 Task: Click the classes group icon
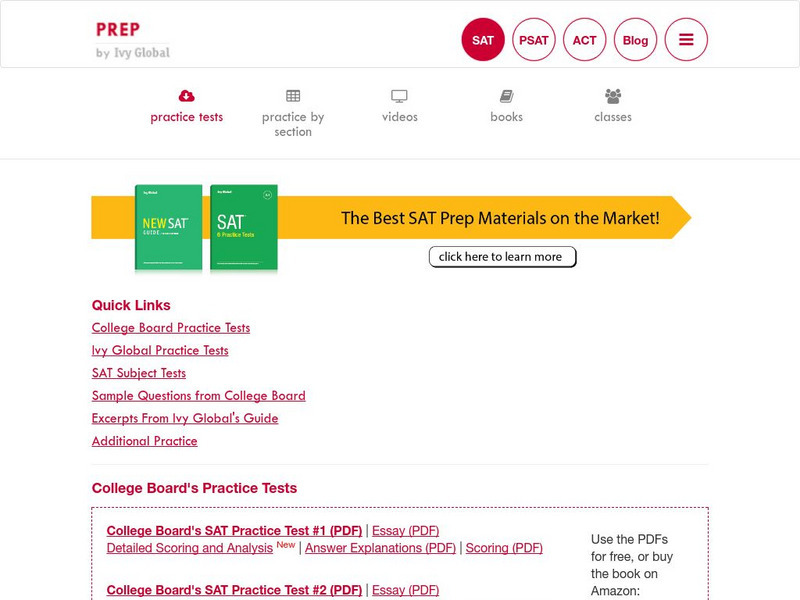(x=613, y=96)
